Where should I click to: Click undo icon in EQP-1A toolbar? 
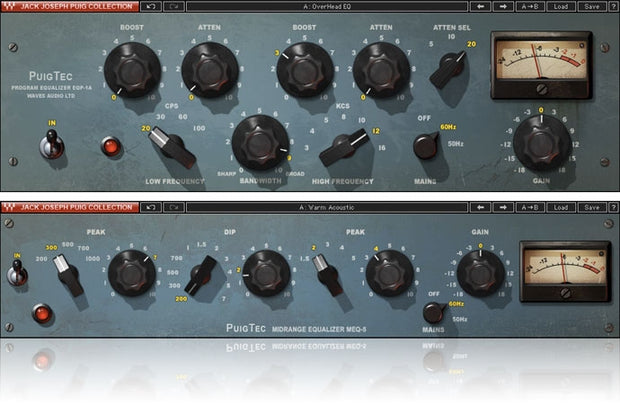click(x=151, y=6)
